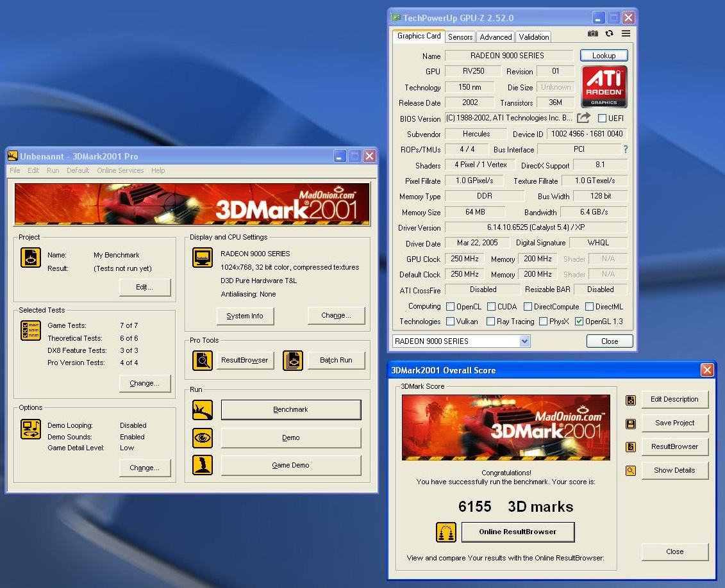The image size is (725, 588).
Task: Click the Game Demo button
Action: point(291,465)
